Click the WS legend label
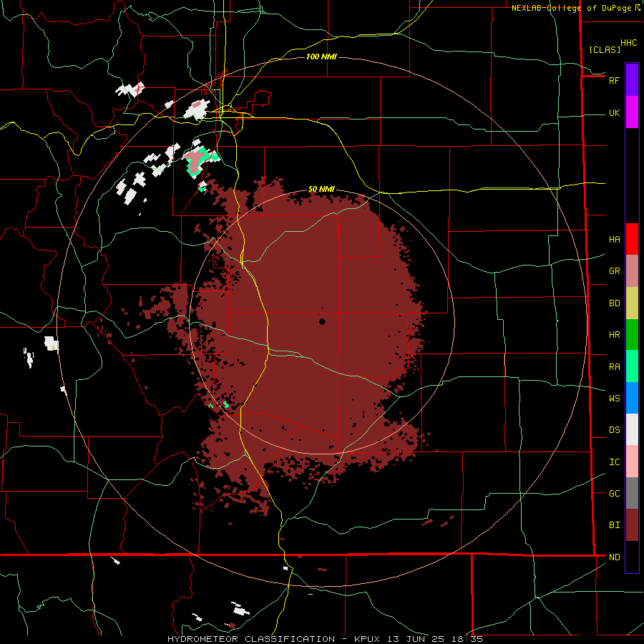Viewport: 644px width, 644px height. 614,398
